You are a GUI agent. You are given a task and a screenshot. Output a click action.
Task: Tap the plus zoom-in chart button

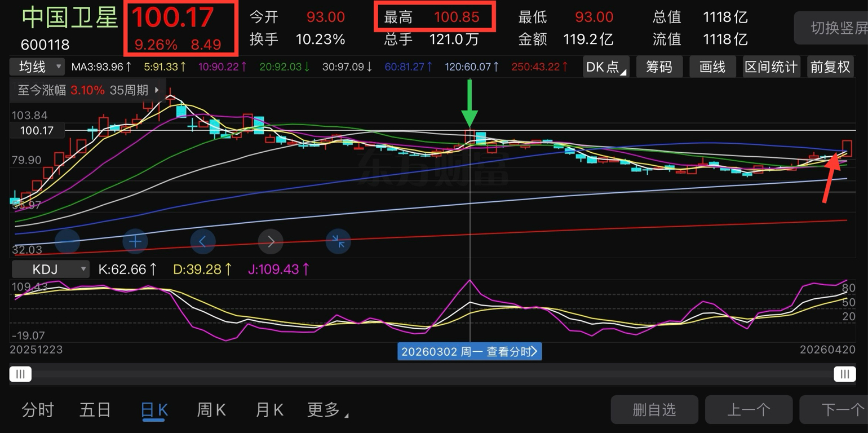[135, 242]
